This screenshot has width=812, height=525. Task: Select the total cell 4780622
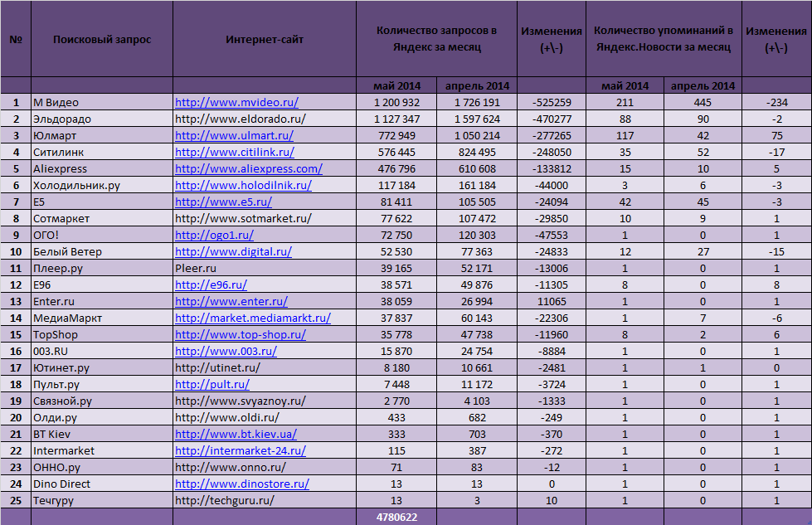[x=396, y=517]
